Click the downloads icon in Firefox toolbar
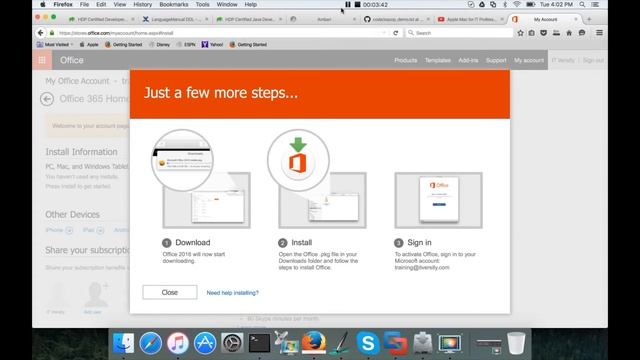 coord(556,33)
